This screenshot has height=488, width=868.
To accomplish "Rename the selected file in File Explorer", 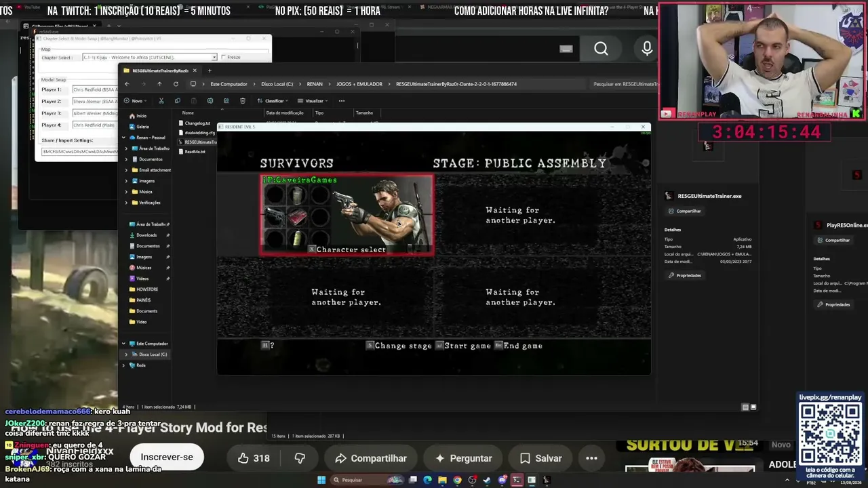I will pyautogui.click(x=210, y=101).
